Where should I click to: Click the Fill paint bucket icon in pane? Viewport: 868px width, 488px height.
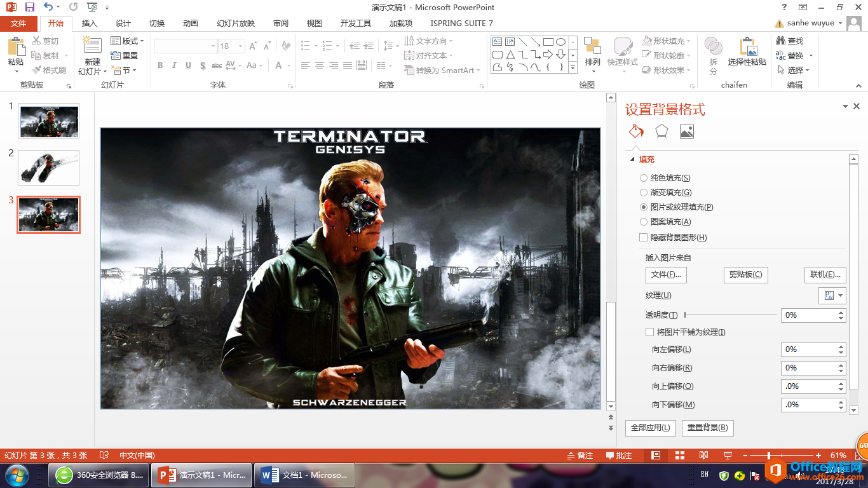(636, 132)
